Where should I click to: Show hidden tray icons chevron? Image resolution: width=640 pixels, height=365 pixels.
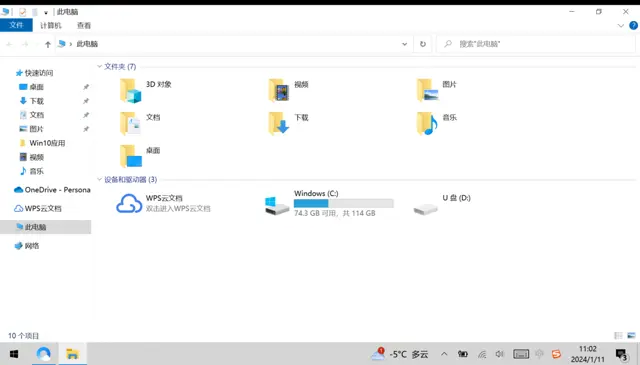click(444, 354)
